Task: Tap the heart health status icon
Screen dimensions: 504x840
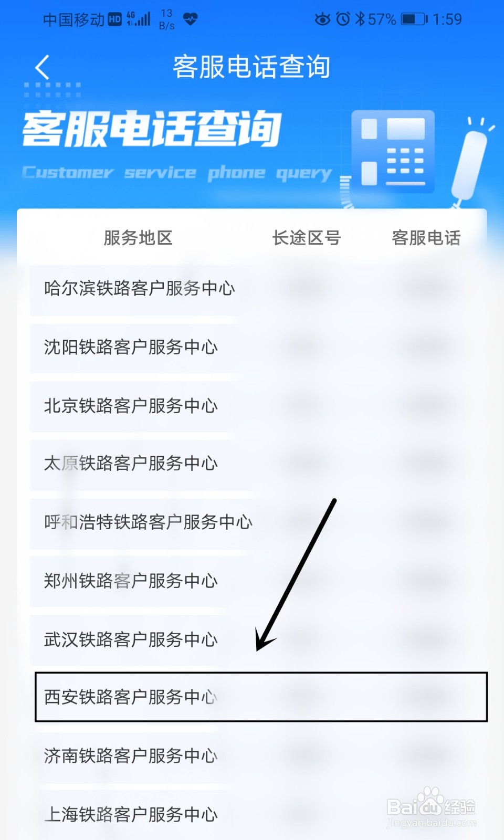Action: coord(190,19)
